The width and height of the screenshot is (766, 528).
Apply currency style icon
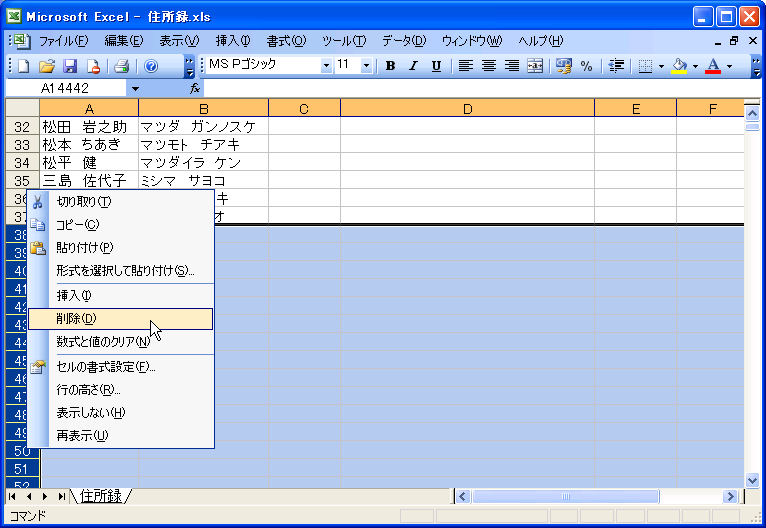coord(563,65)
